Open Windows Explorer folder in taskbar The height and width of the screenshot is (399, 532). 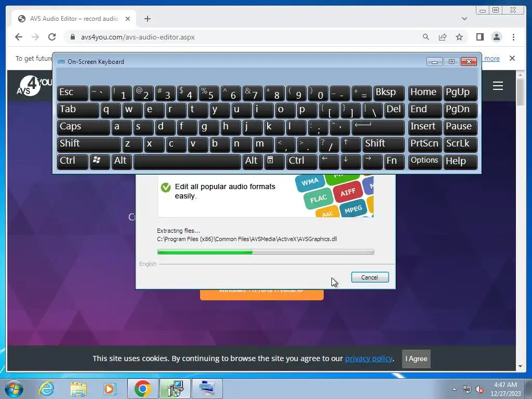click(78, 389)
